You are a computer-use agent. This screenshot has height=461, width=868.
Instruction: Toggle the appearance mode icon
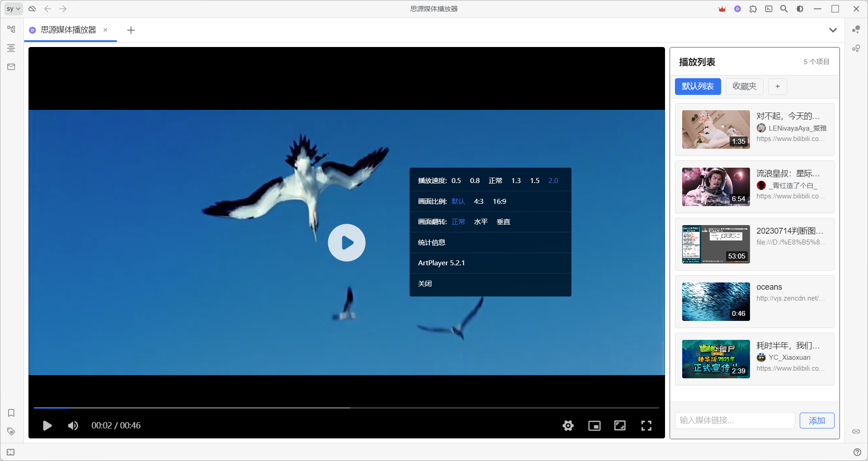pos(800,9)
